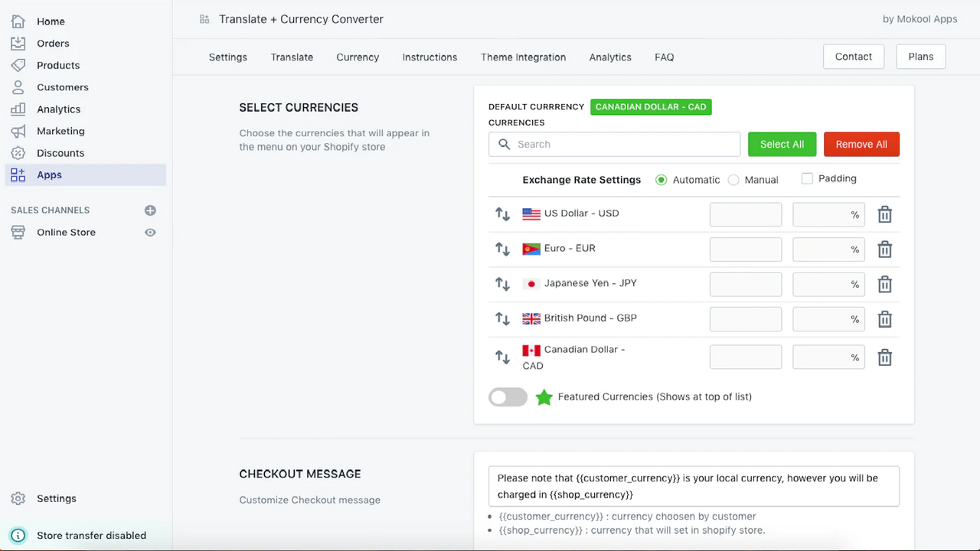980x551 pixels.
Task: Click the search magnifier icon
Action: tap(504, 144)
